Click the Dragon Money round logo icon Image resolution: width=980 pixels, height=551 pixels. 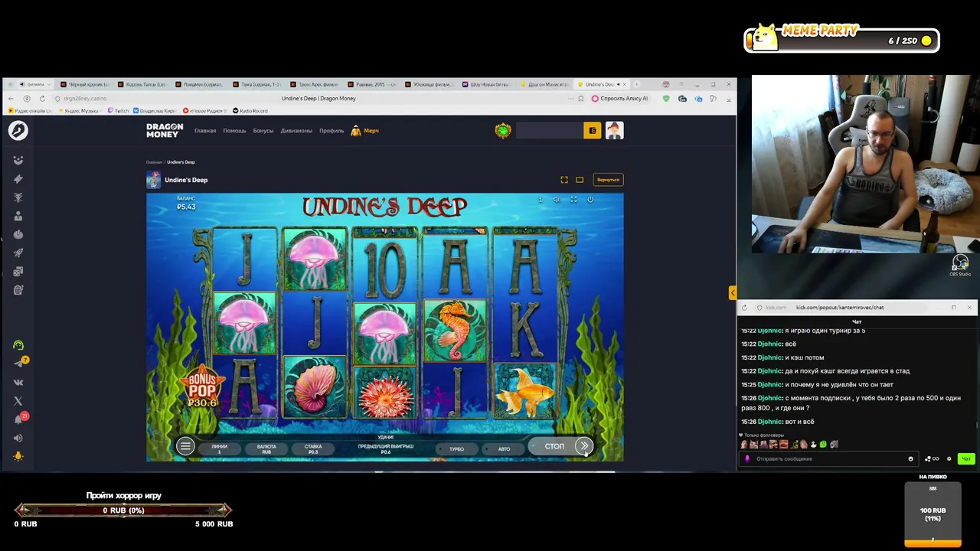point(18,130)
